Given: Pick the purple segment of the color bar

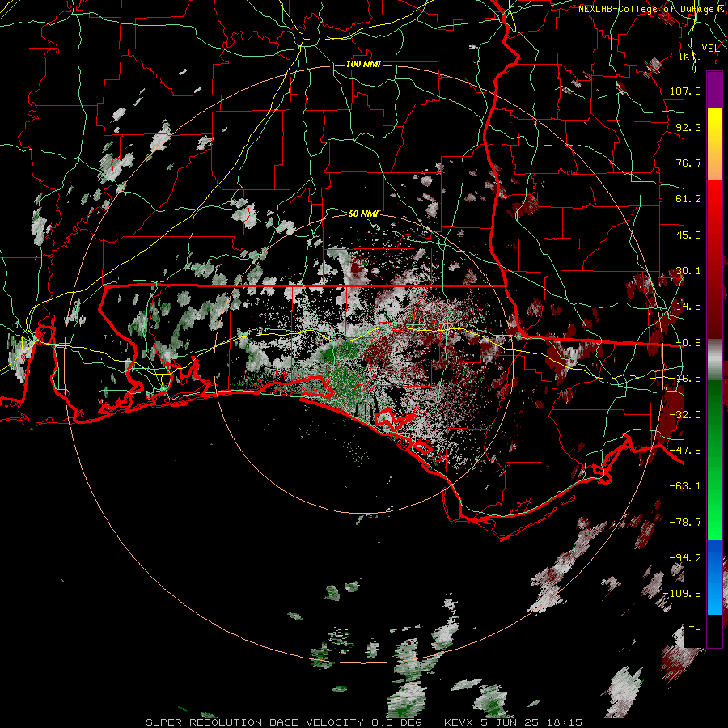Looking at the screenshot, I should (x=714, y=91).
